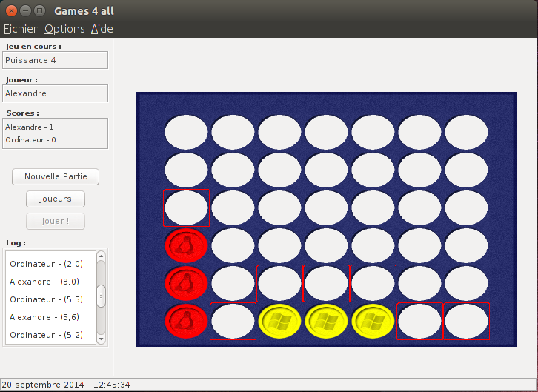Click the yellow Windows token in the third column
The width and height of the screenshot is (538, 392).
[279, 322]
